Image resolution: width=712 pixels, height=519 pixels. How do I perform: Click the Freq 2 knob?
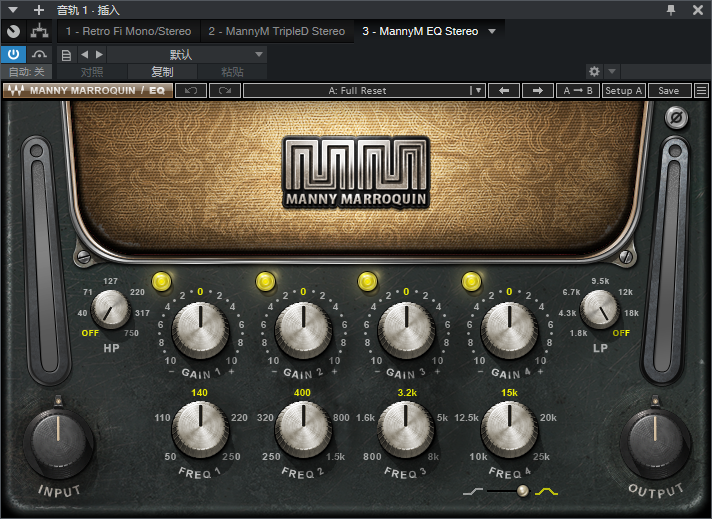[x=303, y=429]
